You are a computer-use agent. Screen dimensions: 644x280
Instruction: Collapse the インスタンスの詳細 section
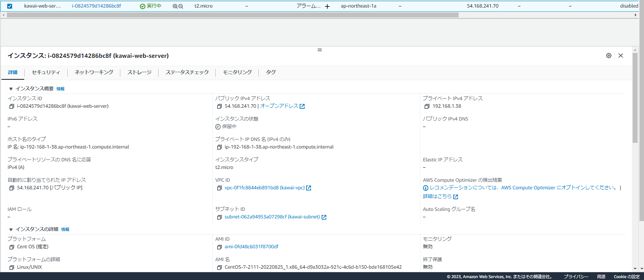coord(11,229)
